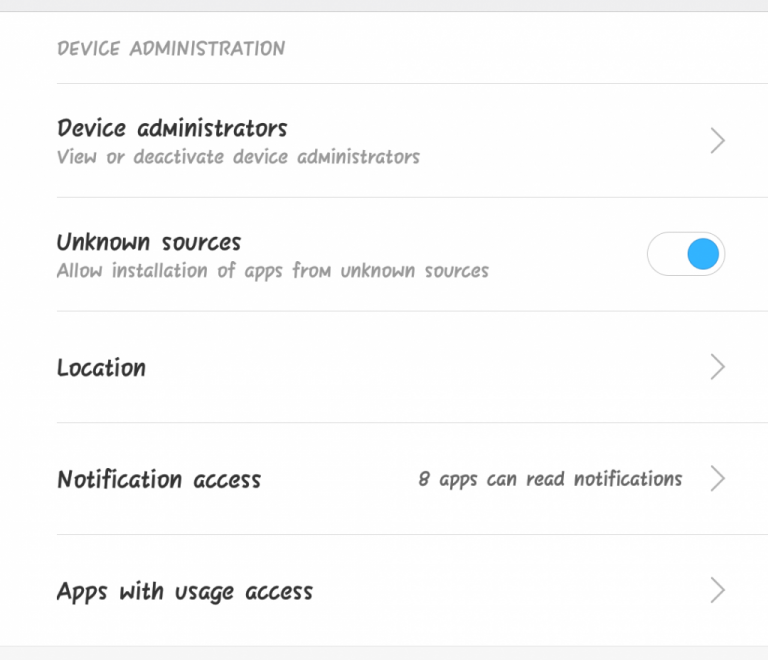Image resolution: width=768 pixels, height=660 pixels.
Task: Open Apps with usage access
Action: 185,591
